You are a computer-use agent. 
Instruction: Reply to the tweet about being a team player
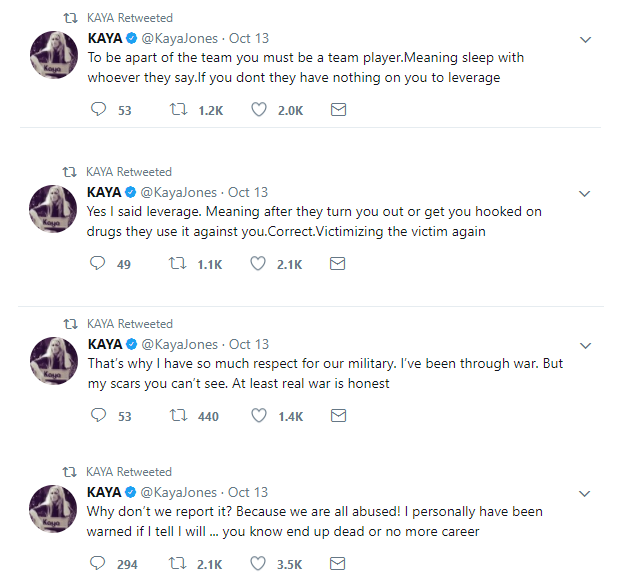pos(97,110)
